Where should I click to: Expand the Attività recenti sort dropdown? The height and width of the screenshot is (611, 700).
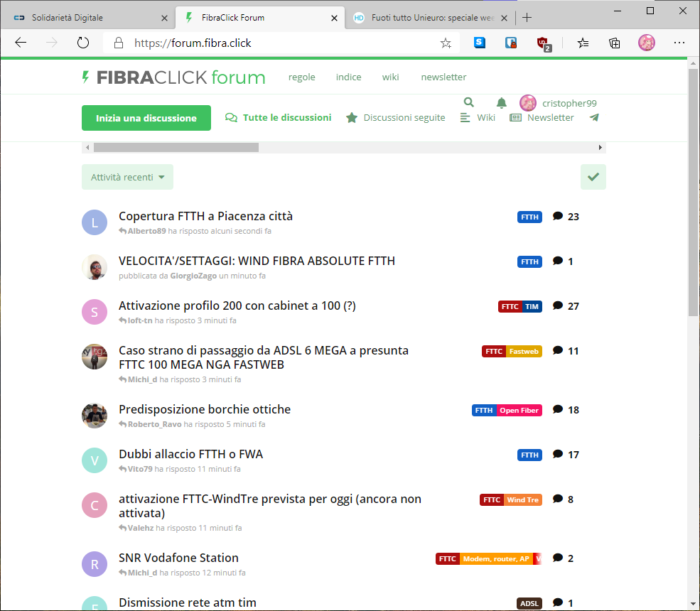coord(127,177)
